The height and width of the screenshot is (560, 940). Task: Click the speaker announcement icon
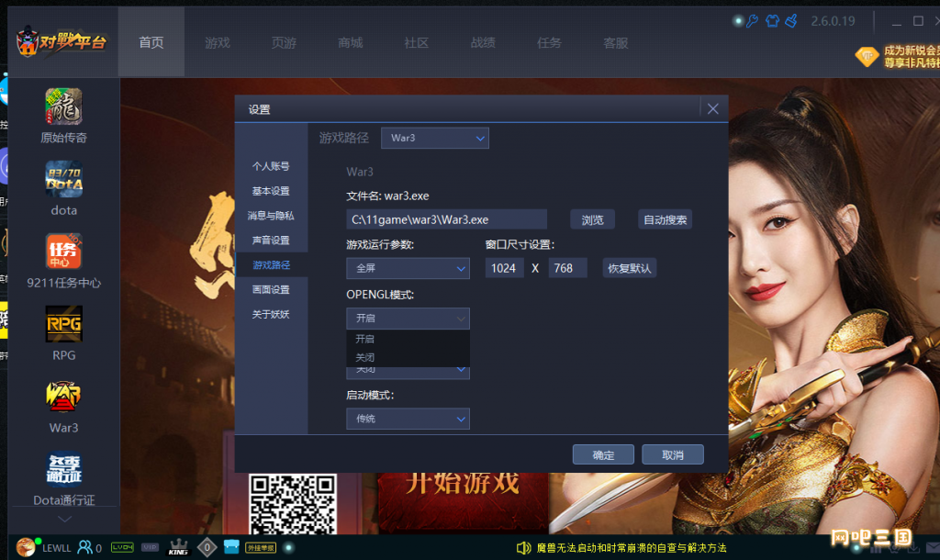[x=523, y=547]
